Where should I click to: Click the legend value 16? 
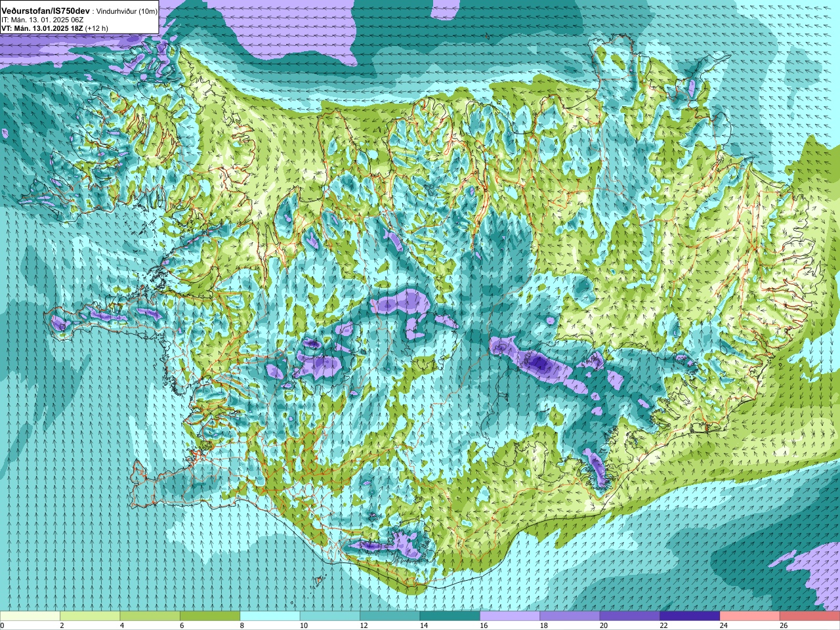[x=484, y=625]
